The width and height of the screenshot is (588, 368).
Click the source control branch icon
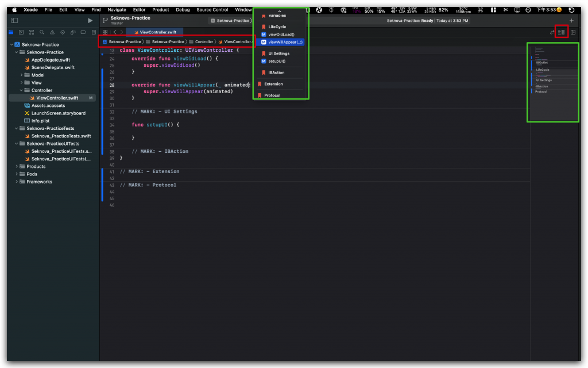106,20
